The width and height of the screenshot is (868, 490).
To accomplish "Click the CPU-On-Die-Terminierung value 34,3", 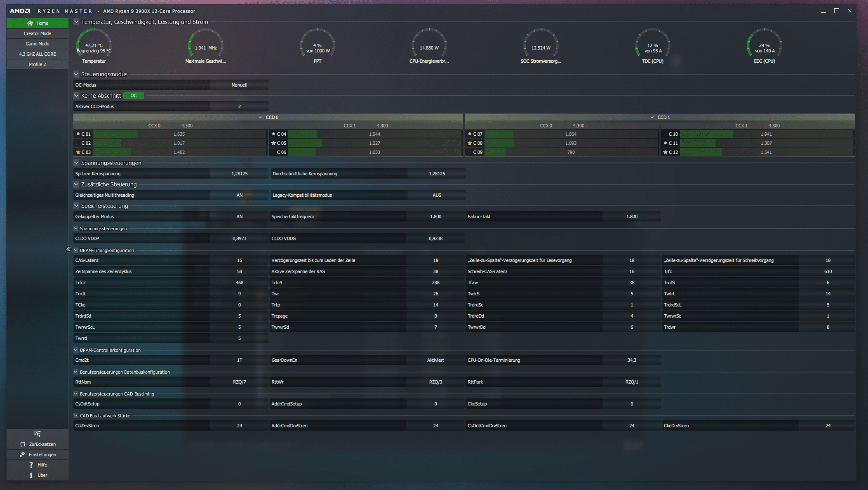I will coord(632,360).
